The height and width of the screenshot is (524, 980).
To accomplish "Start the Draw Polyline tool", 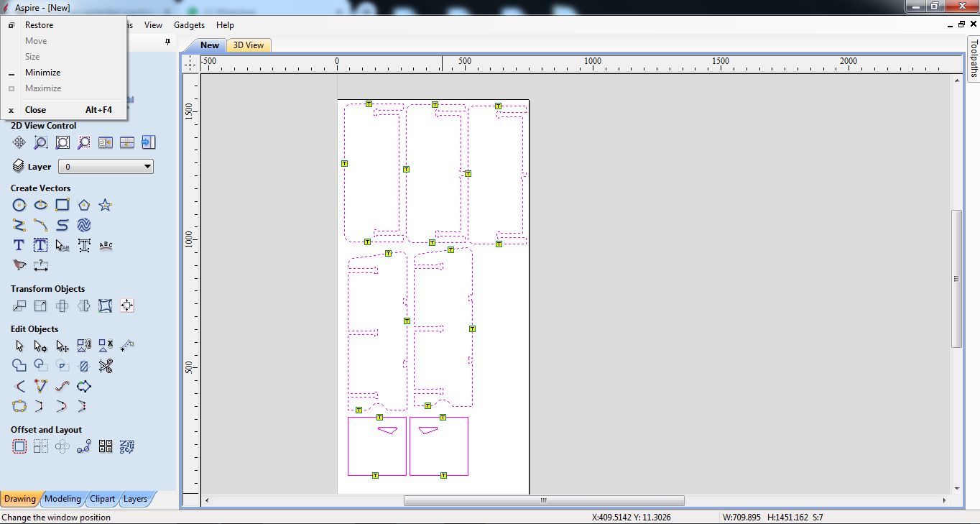I will (19, 225).
